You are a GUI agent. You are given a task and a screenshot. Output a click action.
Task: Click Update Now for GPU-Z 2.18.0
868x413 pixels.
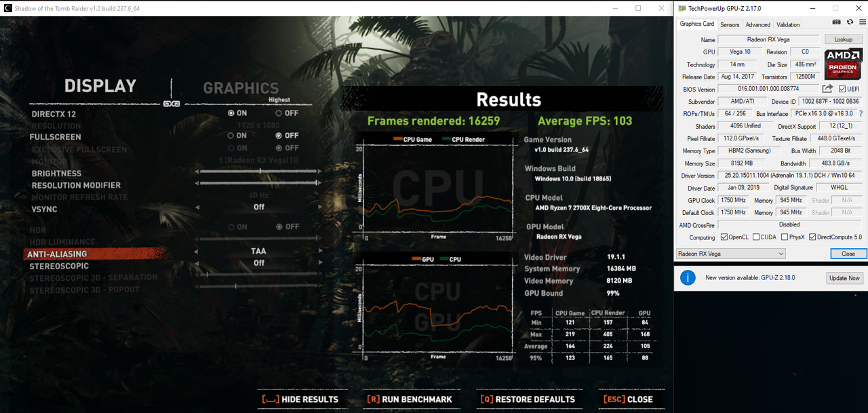click(x=844, y=278)
